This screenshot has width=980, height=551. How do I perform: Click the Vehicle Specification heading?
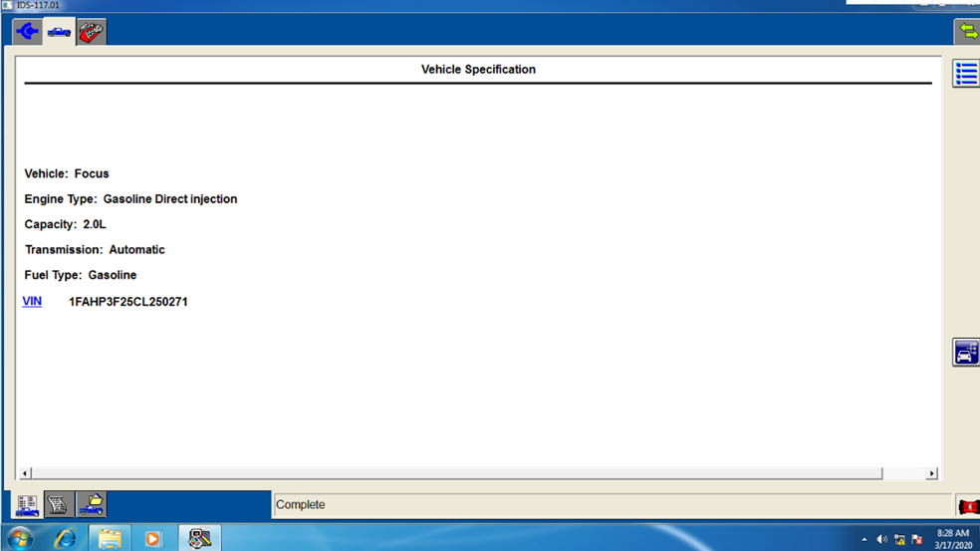pos(478,70)
